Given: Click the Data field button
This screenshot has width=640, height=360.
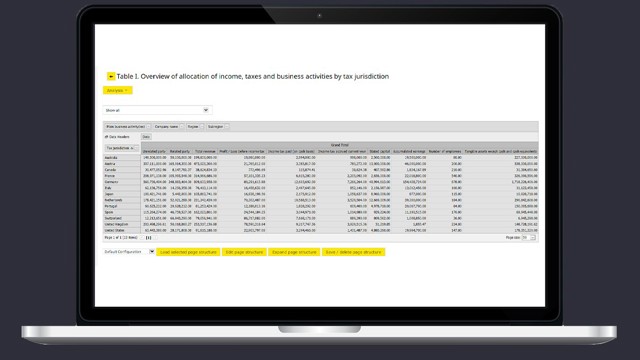Looking at the screenshot, I should (146, 137).
